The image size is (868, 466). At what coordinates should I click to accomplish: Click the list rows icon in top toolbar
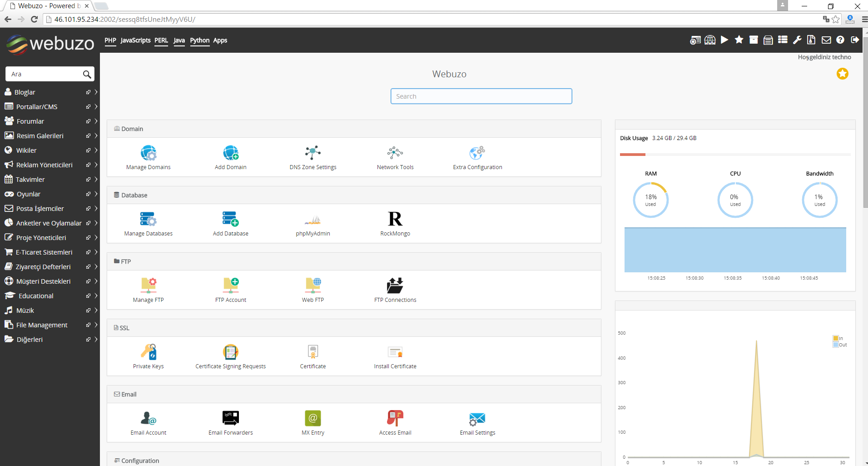point(783,40)
